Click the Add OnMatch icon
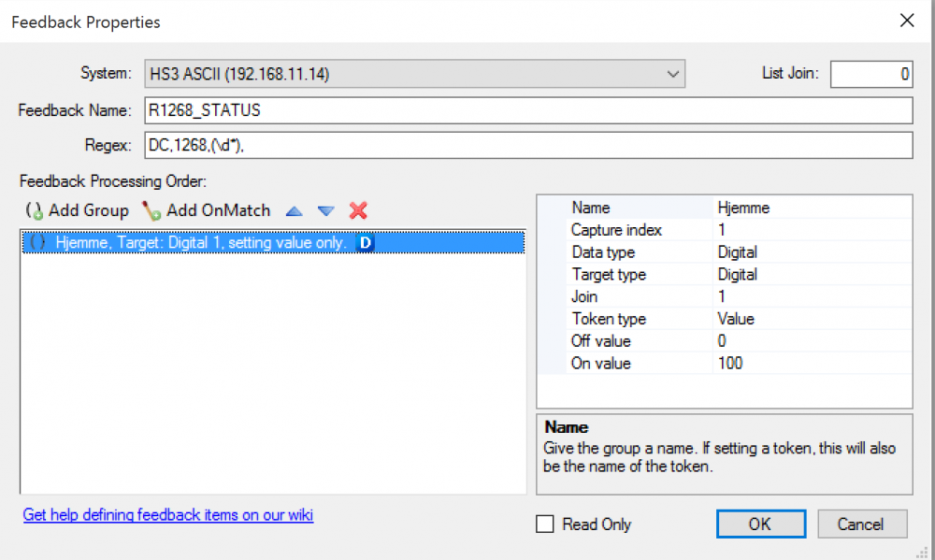 click(x=151, y=210)
